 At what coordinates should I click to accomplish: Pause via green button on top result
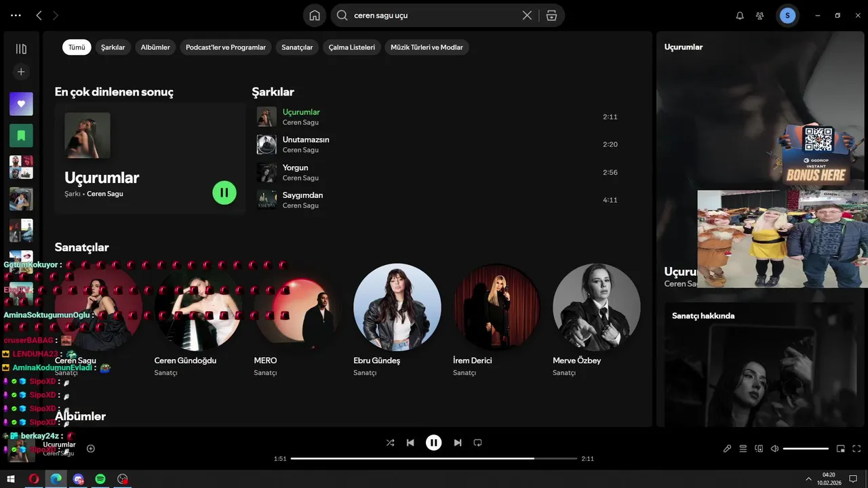click(224, 192)
